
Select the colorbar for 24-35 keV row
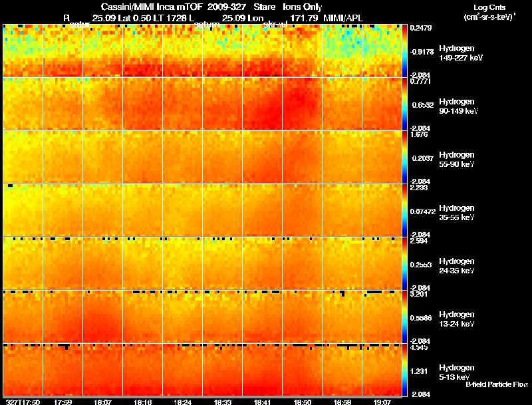tap(405, 263)
